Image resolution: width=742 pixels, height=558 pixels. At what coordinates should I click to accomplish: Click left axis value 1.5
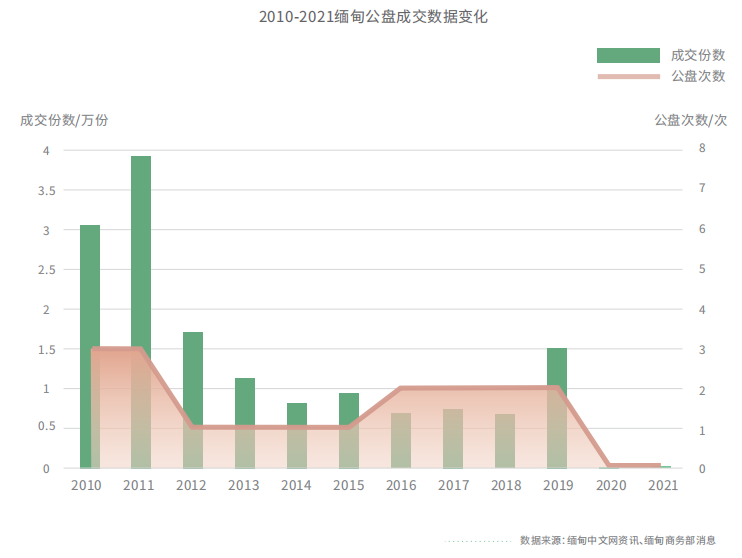[x=46, y=350]
